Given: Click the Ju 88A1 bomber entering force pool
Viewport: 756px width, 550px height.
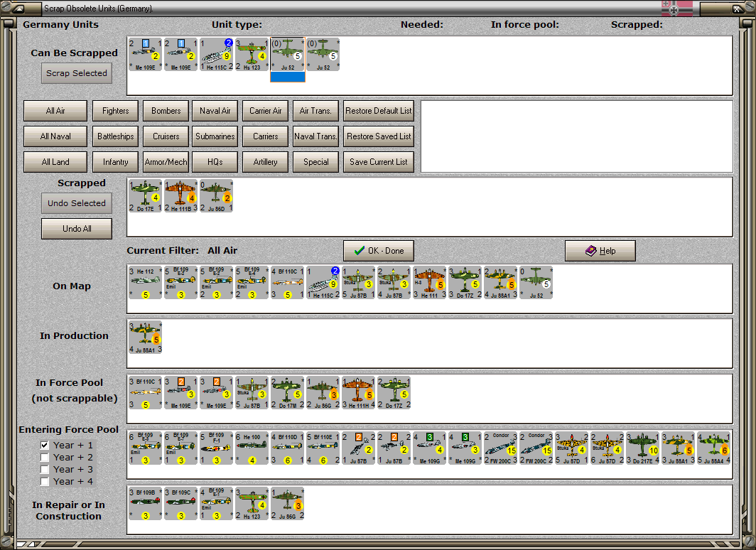Looking at the screenshot, I should (679, 448).
